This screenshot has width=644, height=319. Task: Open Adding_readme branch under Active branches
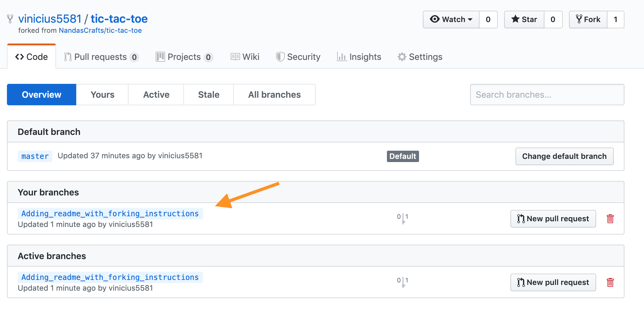(110, 277)
